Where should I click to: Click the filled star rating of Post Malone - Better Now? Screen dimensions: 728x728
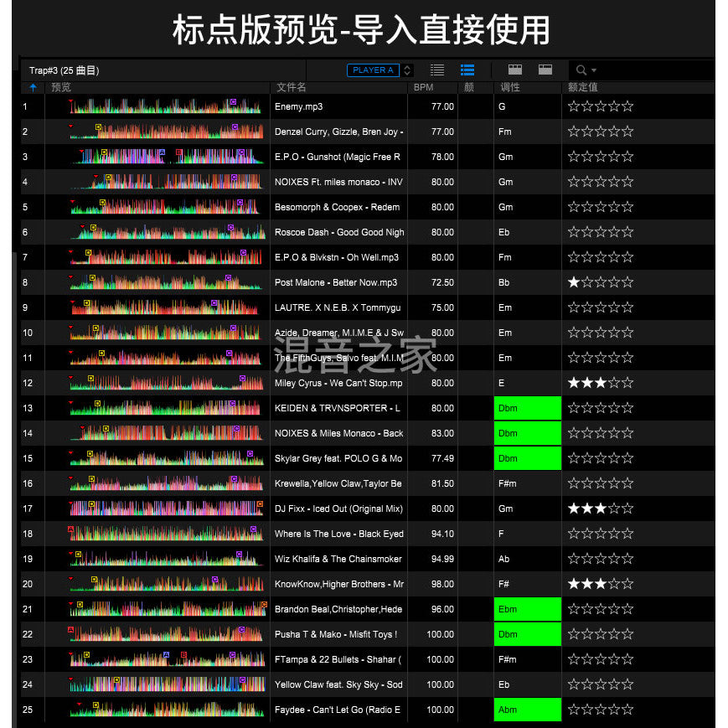[574, 282]
